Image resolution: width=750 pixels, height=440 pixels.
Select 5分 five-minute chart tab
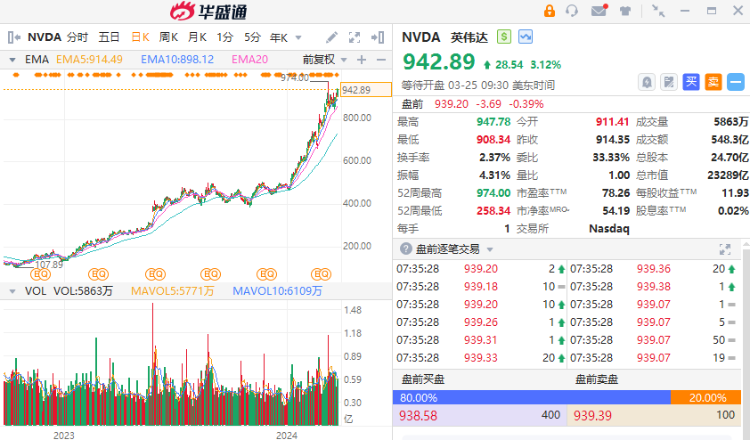253,37
